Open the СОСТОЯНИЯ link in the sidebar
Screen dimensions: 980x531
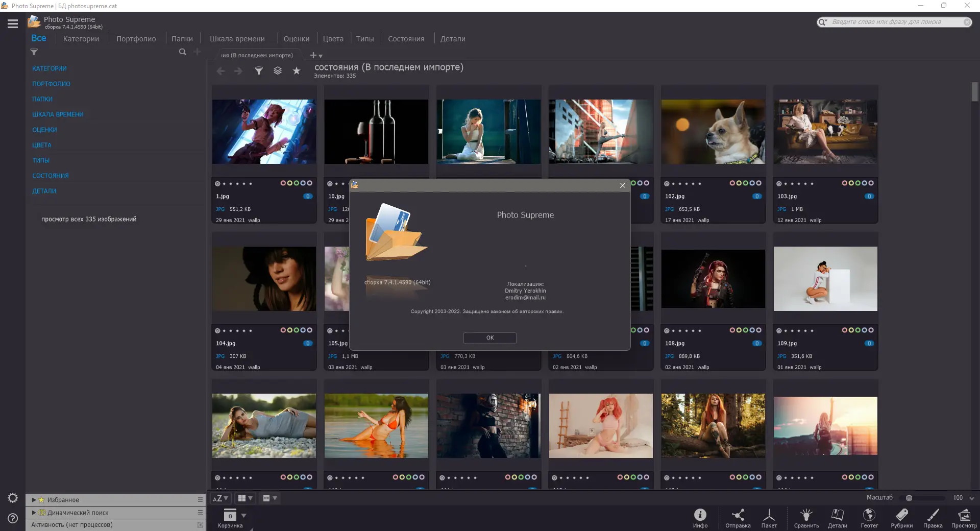tap(51, 176)
